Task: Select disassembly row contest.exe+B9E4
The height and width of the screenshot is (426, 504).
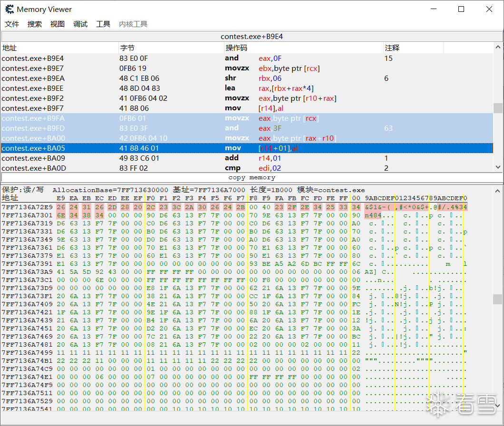Action: point(247,58)
